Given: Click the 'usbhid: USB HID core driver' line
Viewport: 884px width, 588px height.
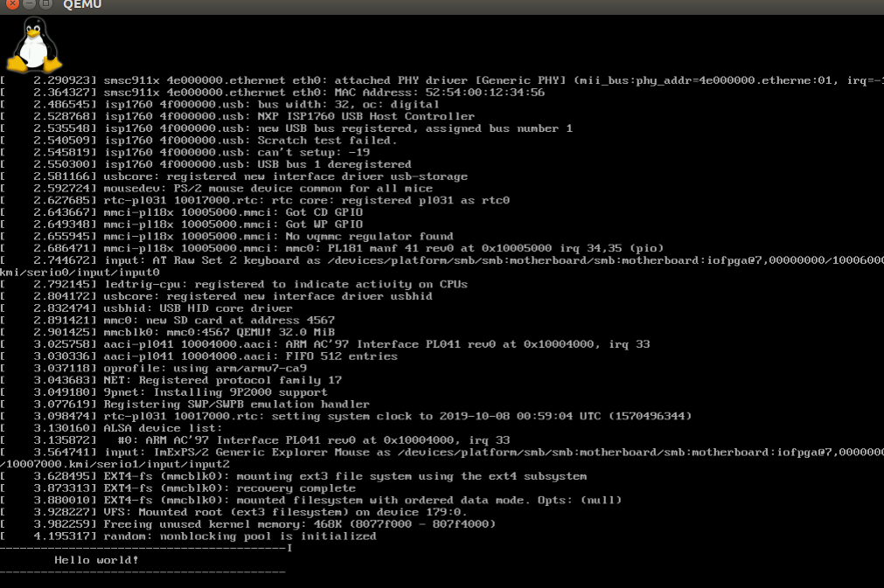Looking at the screenshot, I should tap(147, 308).
